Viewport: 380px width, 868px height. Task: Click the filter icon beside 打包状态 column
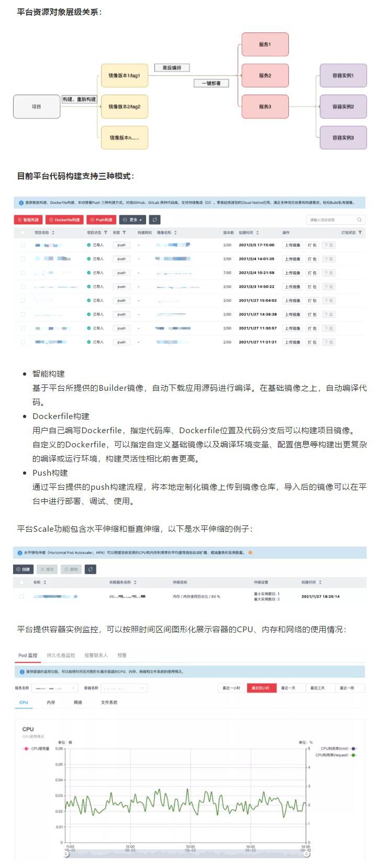point(360,233)
